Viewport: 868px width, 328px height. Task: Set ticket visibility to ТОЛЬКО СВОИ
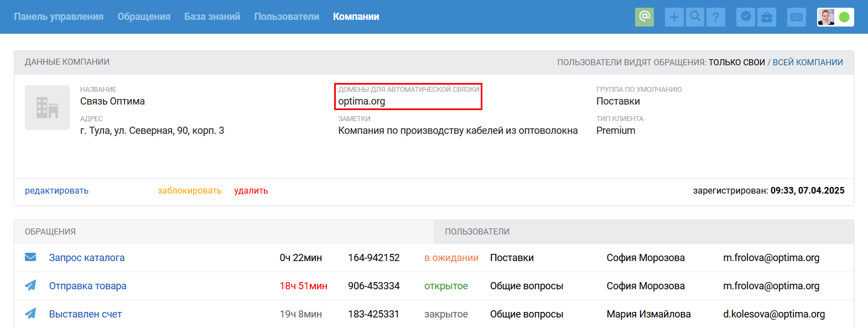736,63
